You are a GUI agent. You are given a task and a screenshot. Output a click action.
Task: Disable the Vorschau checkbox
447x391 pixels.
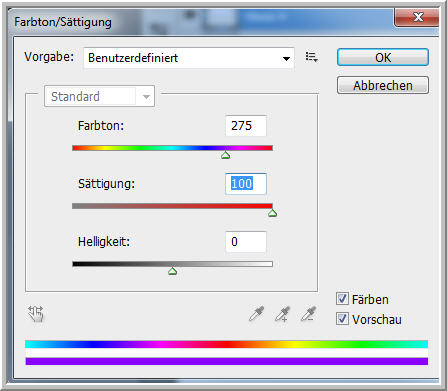pos(342,319)
